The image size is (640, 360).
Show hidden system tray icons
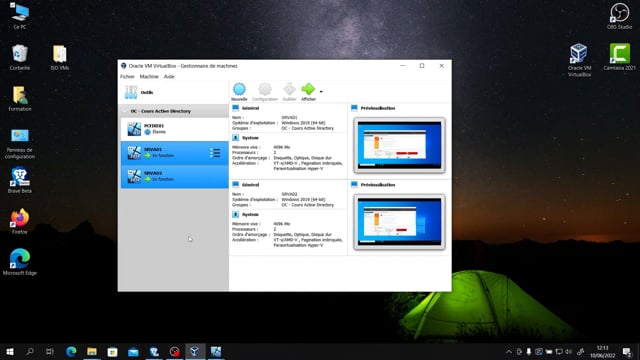pyautogui.click(x=509, y=351)
